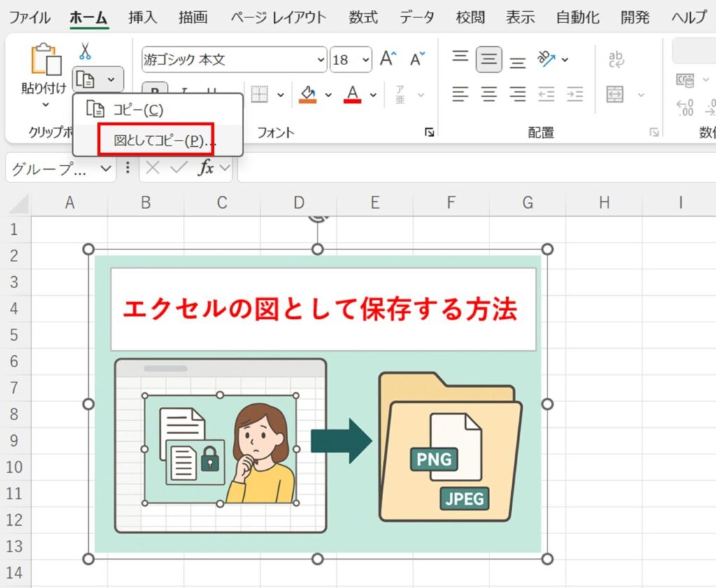Select the Wrap Text icon
Image resolution: width=716 pixels, height=588 pixels.
pyautogui.click(x=617, y=58)
